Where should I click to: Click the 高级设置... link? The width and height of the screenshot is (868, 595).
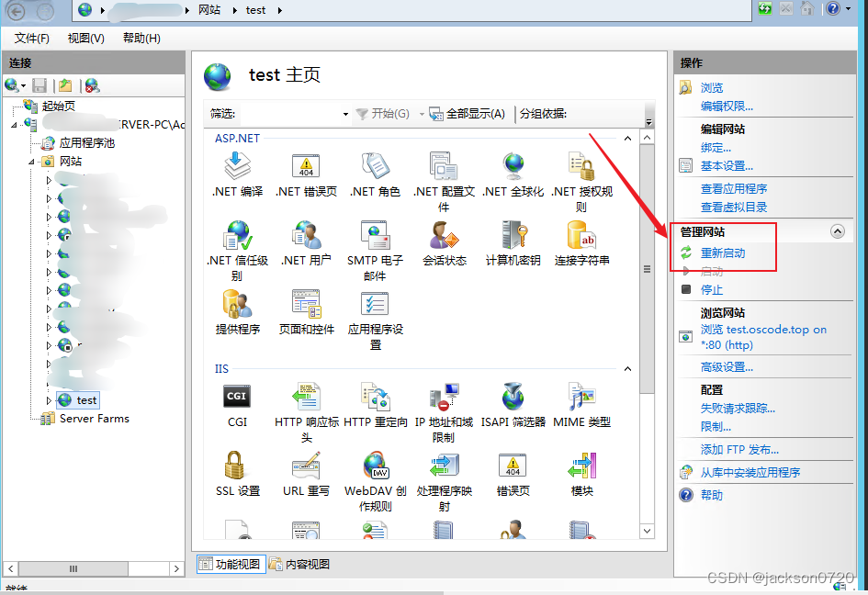pos(727,367)
